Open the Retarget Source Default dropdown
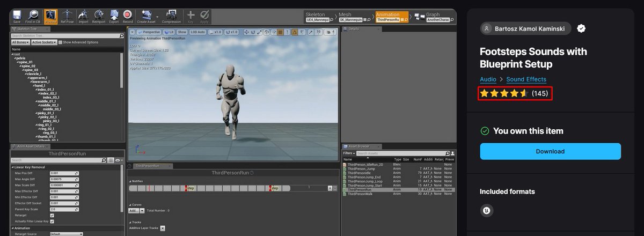Viewport: 644px width, 236px height. 66,234
